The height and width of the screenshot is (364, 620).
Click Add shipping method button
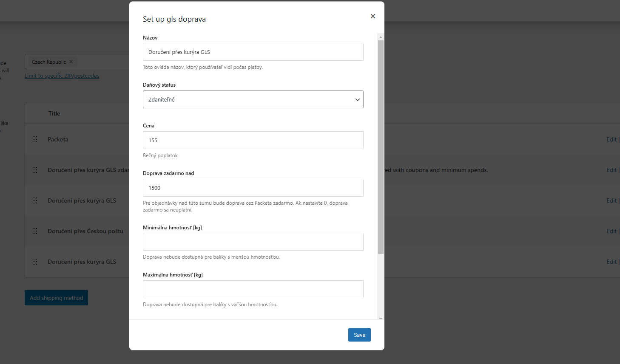coord(56,298)
